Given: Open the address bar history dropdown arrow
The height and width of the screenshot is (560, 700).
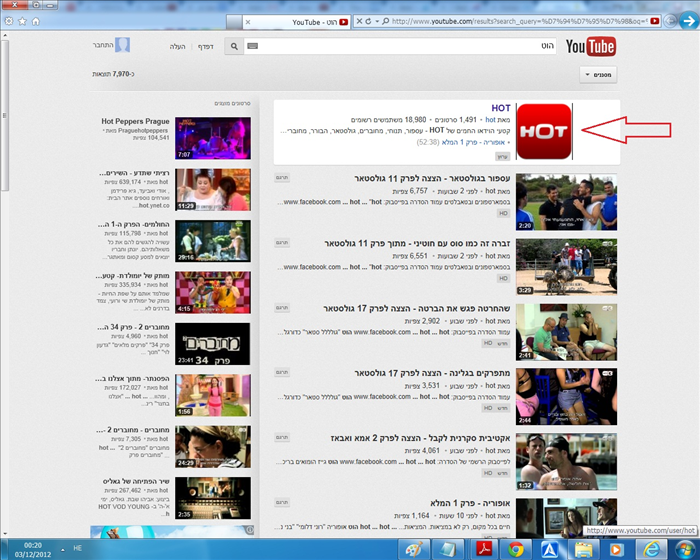Looking at the screenshot, I should pos(377,21).
